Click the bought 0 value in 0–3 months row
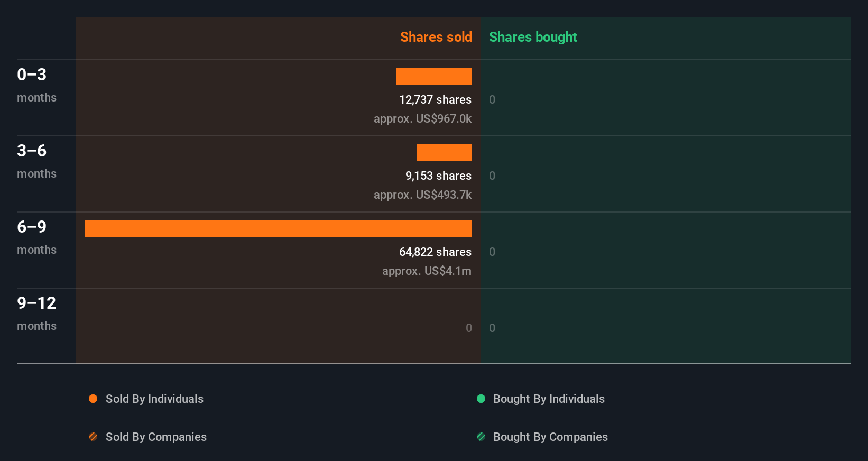The height and width of the screenshot is (461, 868). (492, 99)
